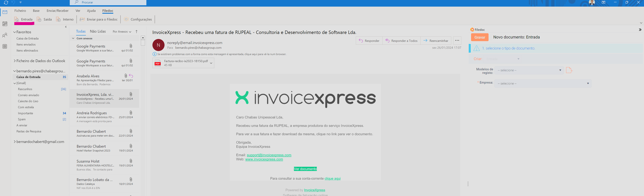Open the Itens enviados folder
Screen dimensions: 644x196
(26, 45)
